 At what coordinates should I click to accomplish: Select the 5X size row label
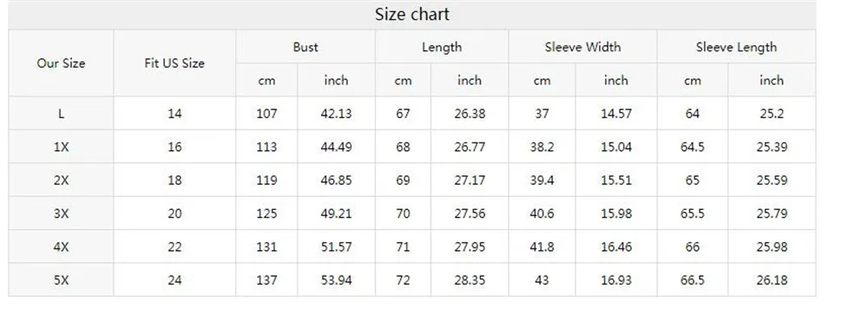(61, 280)
